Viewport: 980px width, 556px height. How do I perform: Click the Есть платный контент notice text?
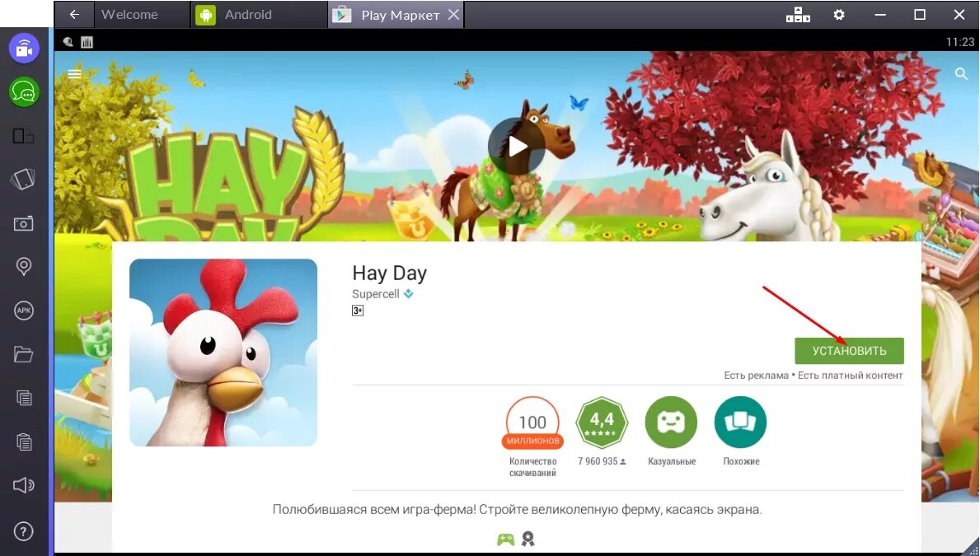coord(851,376)
